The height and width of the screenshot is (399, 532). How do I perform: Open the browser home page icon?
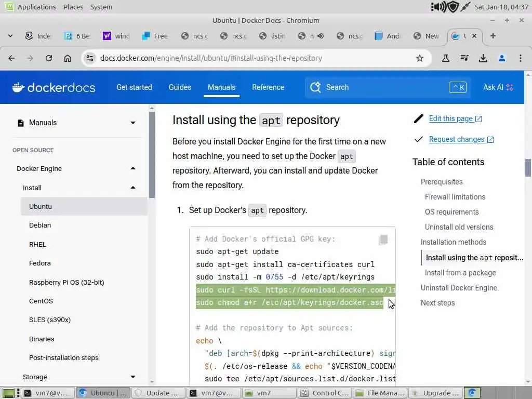click(x=68, y=58)
